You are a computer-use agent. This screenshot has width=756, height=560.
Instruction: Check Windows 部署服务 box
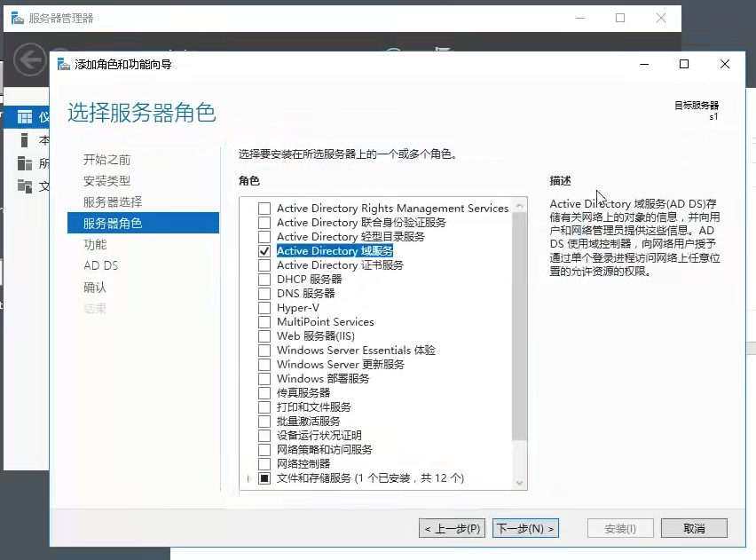[264, 379]
